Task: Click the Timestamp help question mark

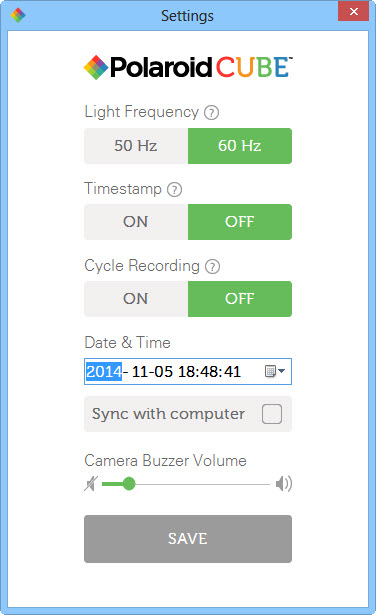Action: click(174, 190)
